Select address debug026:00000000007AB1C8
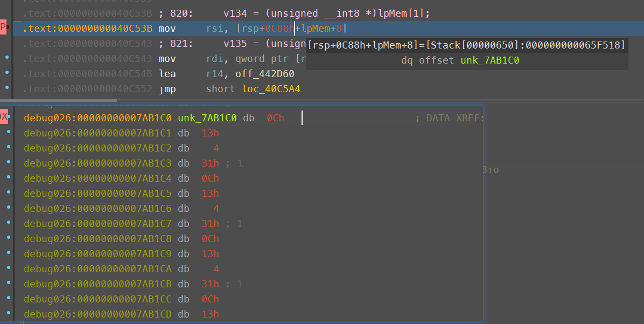Screen dimensions: 644x324 98,239
